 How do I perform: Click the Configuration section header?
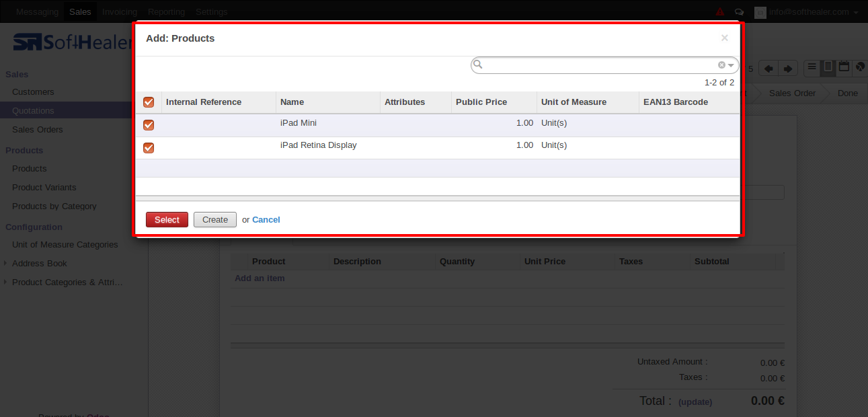[x=34, y=227]
